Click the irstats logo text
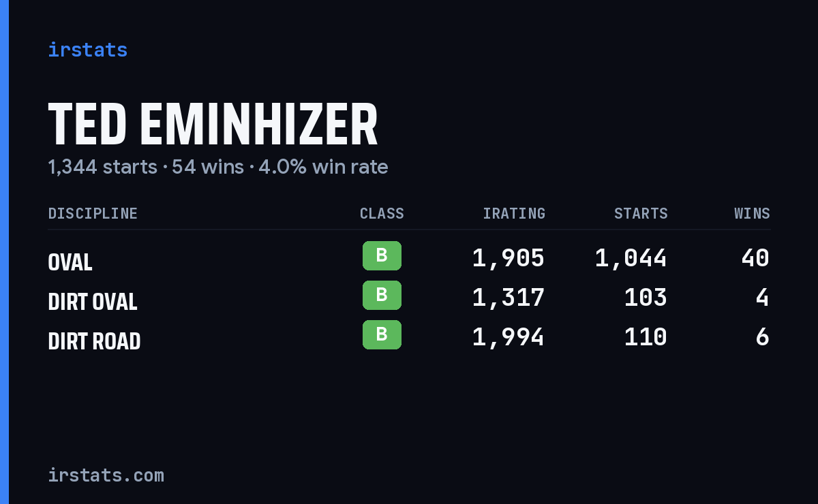 pos(87,50)
